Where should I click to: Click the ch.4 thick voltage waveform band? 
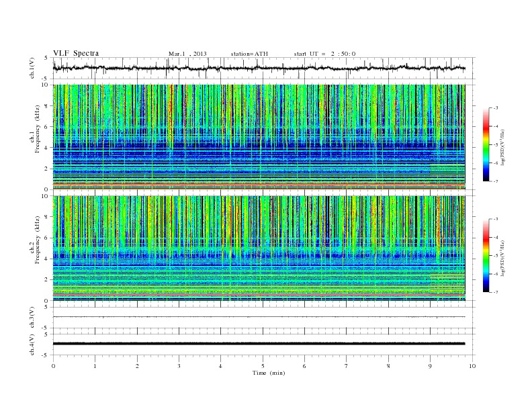click(x=259, y=344)
